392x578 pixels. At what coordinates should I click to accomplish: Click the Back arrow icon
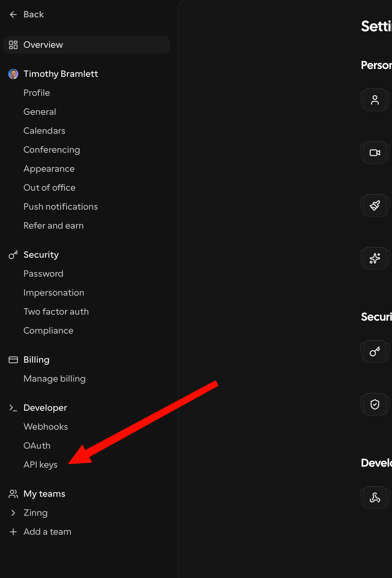13,15
